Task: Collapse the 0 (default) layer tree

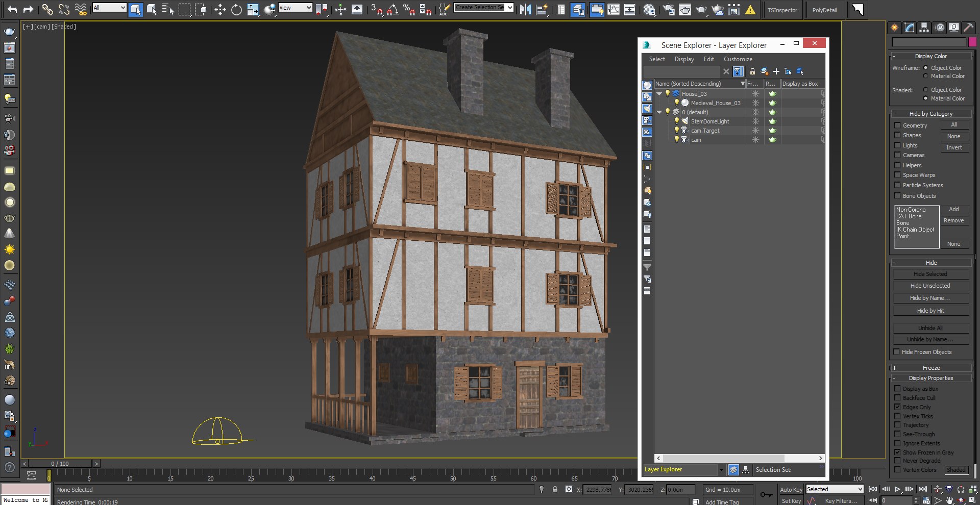Action: click(659, 112)
